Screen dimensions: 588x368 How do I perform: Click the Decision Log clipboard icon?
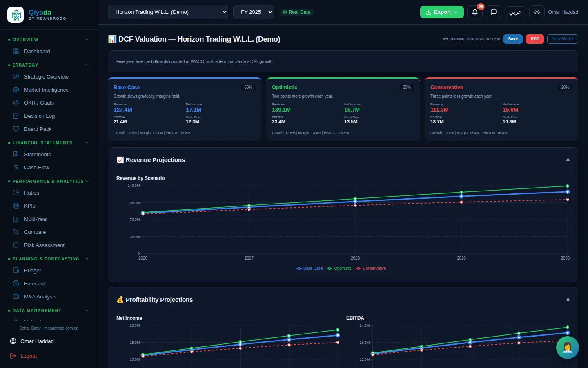(x=16, y=116)
